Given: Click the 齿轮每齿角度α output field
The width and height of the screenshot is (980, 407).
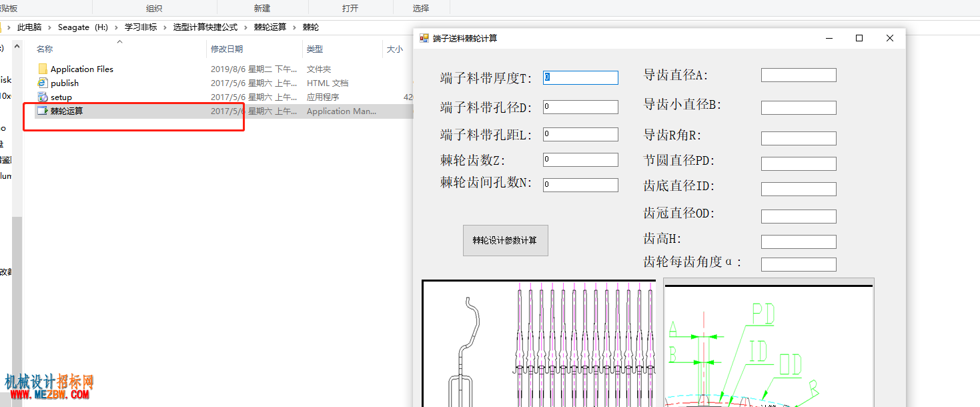Looking at the screenshot, I should 799,264.
